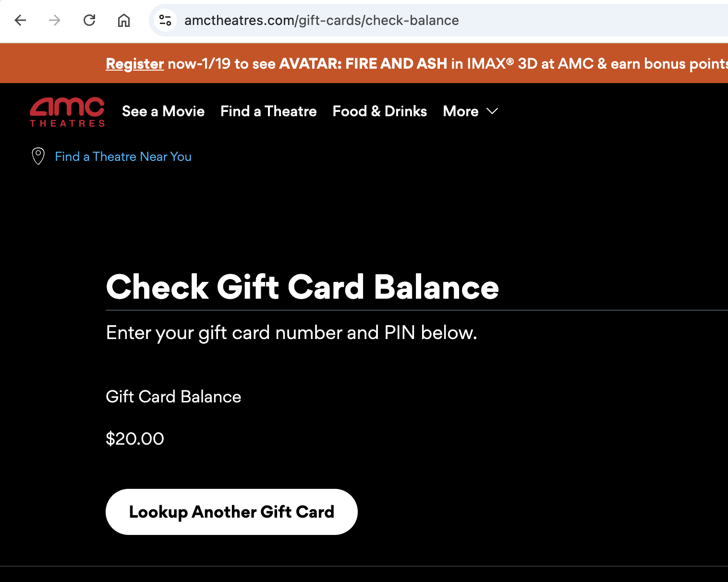Open the More navigation menu
The height and width of the screenshot is (582, 728).
click(461, 111)
